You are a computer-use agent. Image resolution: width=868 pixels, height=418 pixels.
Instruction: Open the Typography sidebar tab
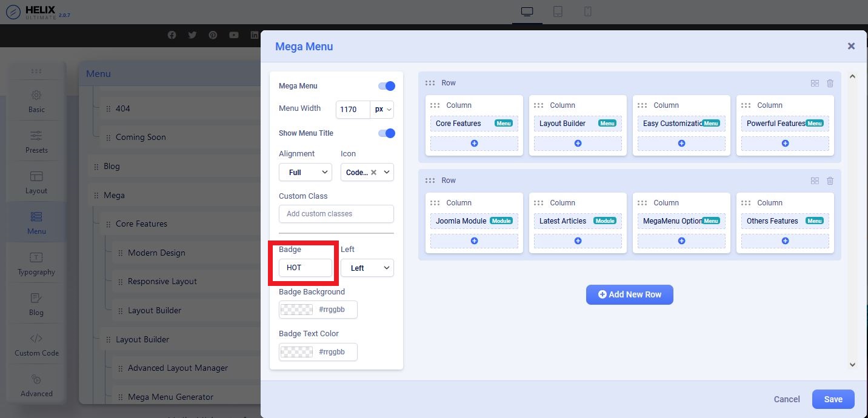(36, 264)
